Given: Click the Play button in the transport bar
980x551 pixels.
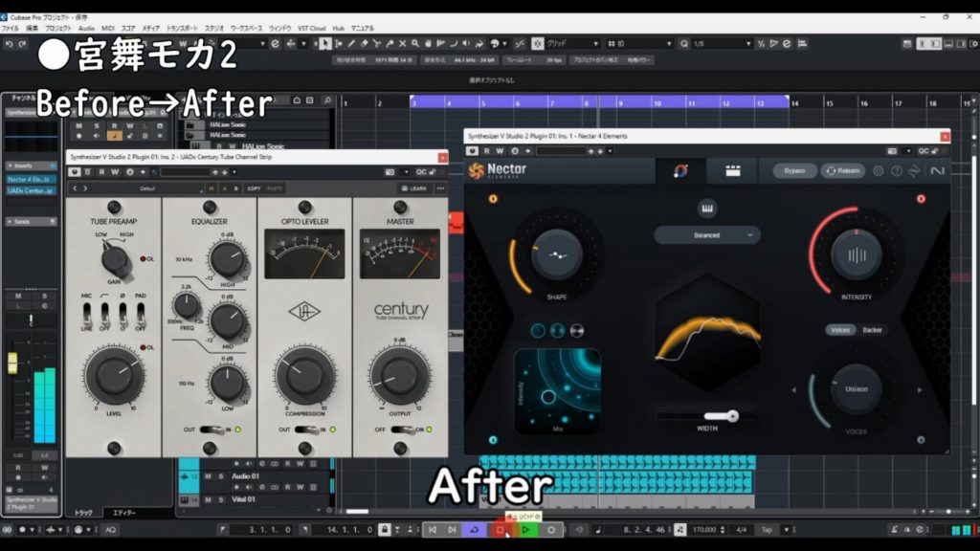Looking at the screenshot, I should [525, 530].
